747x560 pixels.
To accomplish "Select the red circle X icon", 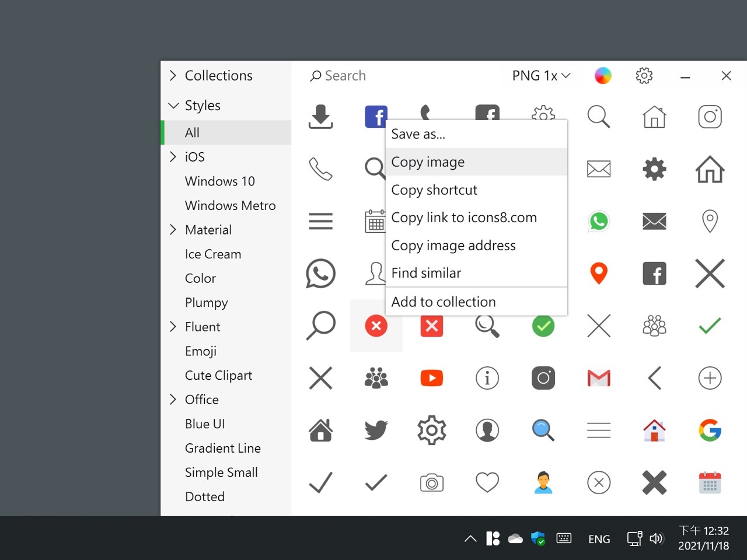I will 376,325.
